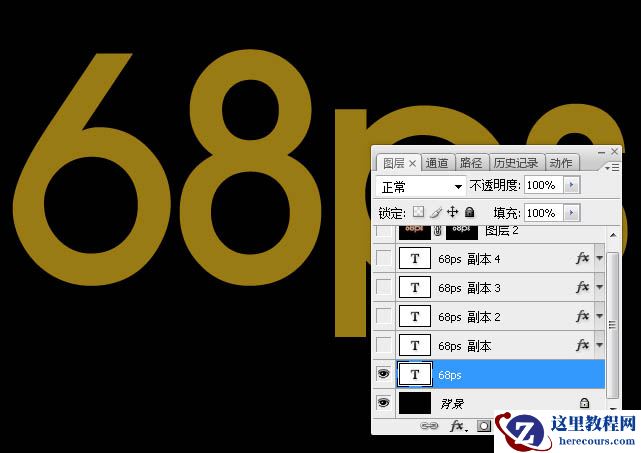The width and height of the screenshot is (641, 453).
Task: Click Lock position cross-arrows icon
Action: coord(453,212)
